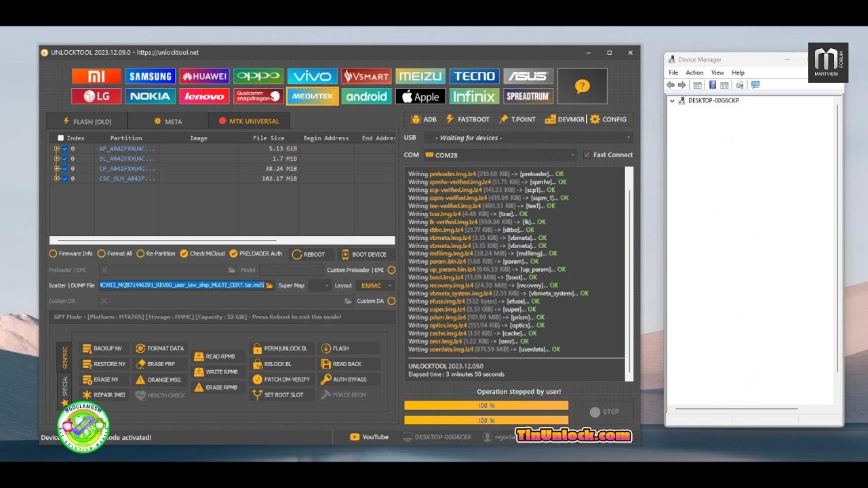The width and height of the screenshot is (868, 488).
Task: Open the Vsmart brand tile
Action: [x=366, y=76]
